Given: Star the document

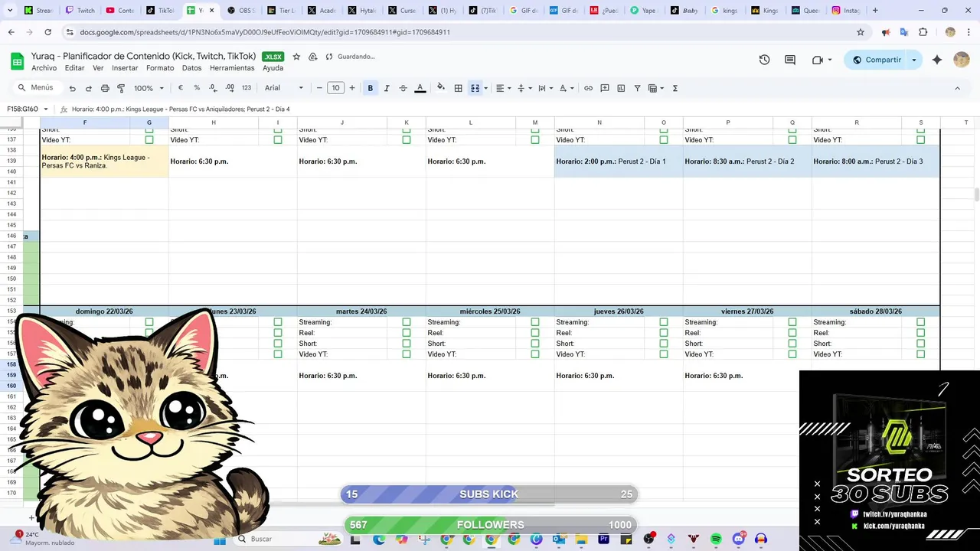Looking at the screenshot, I should click(296, 57).
